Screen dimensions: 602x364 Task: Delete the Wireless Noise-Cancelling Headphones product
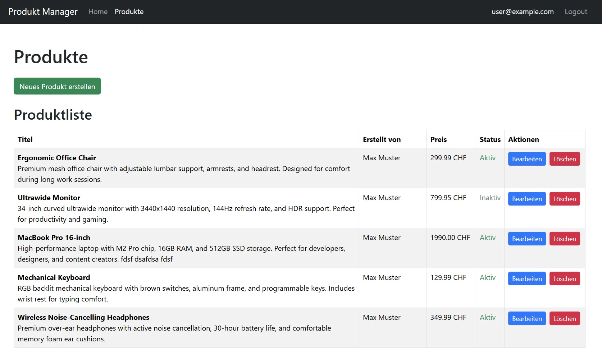[x=564, y=318]
